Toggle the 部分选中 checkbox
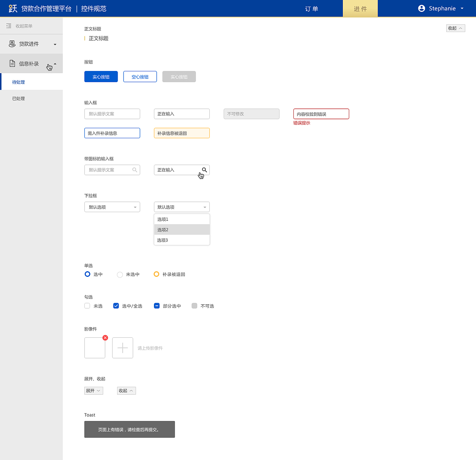This screenshot has height=460, width=476. [157, 306]
